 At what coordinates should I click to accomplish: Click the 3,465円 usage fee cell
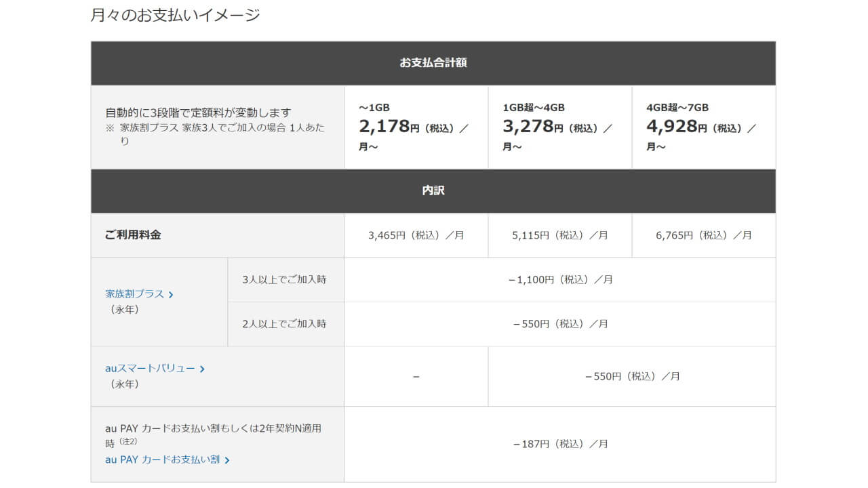[x=416, y=235]
